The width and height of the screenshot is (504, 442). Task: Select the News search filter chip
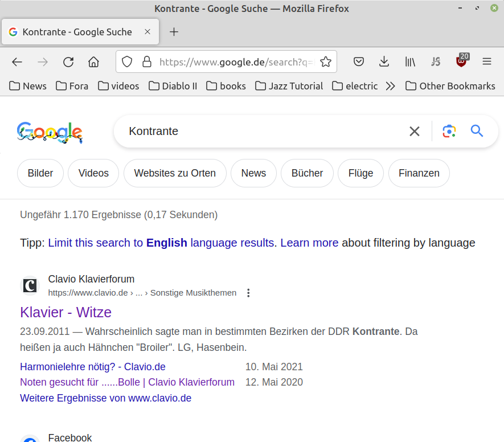(x=253, y=173)
